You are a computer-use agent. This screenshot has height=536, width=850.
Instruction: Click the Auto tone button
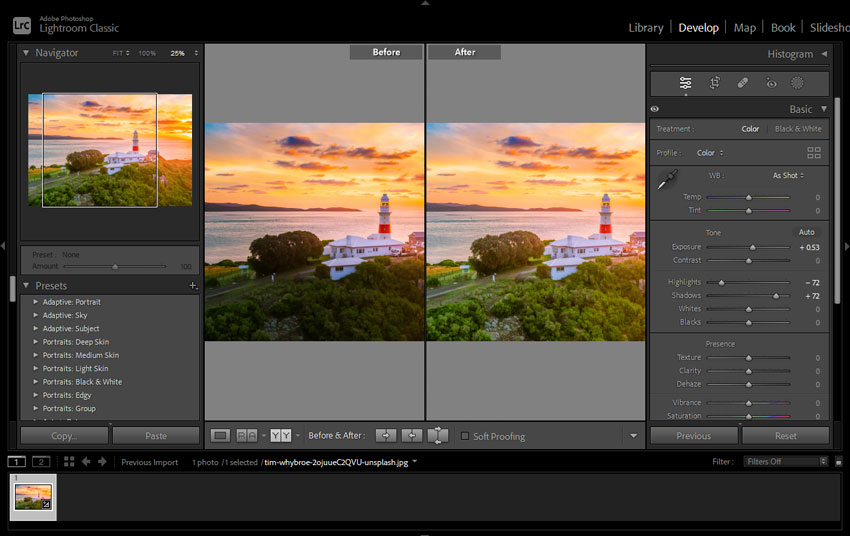coord(806,232)
